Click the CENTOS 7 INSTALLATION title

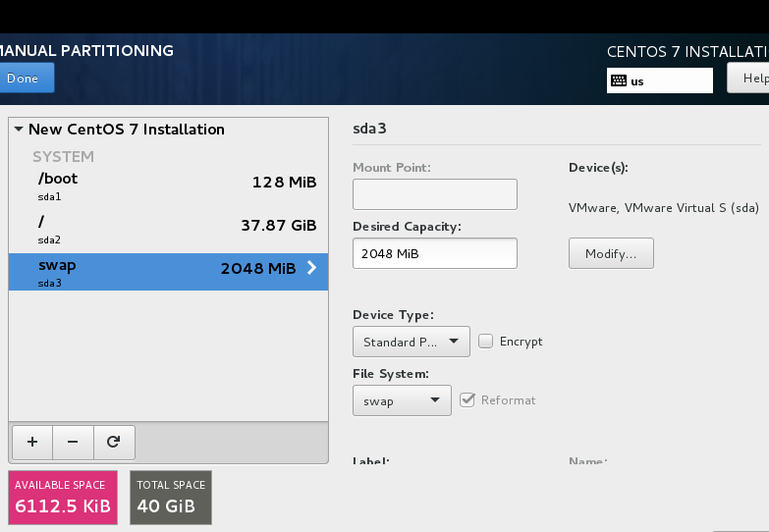tap(687, 51)
